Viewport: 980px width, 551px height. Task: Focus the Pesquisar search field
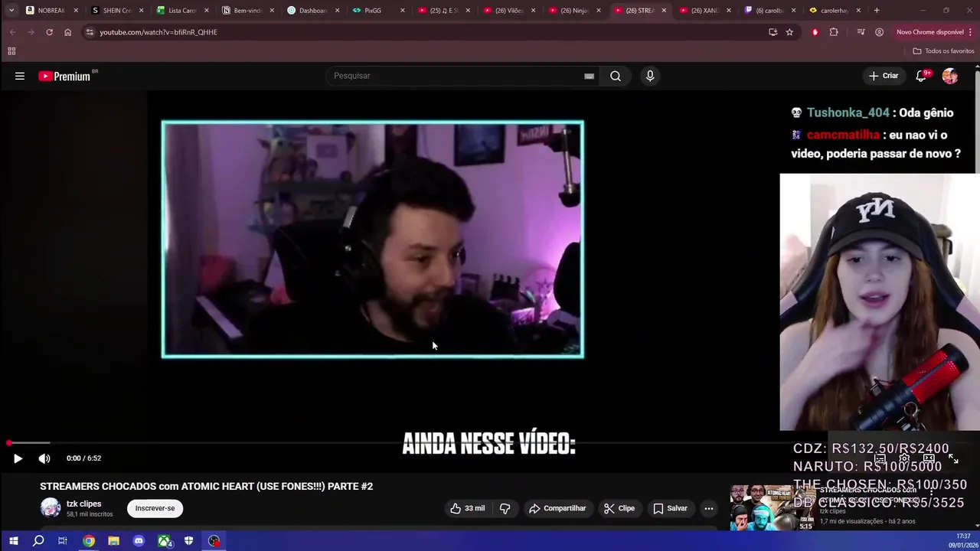[456, 76]
